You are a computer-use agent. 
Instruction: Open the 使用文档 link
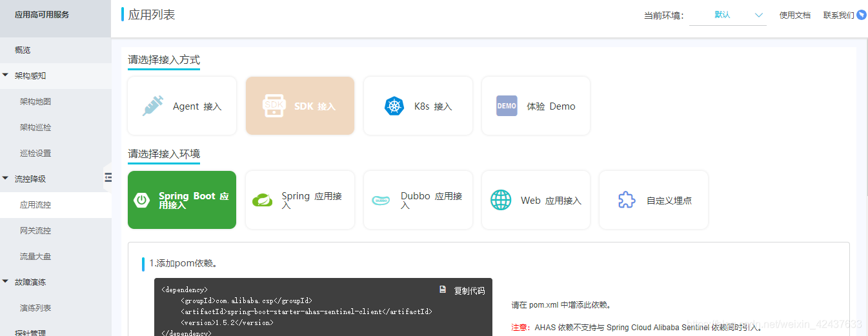pos(795,15)
